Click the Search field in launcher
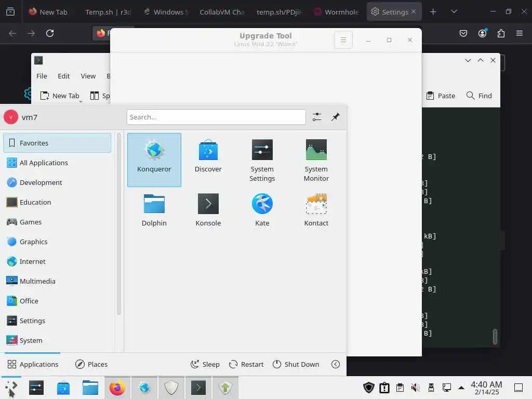This screenshot has height=399, width=532. coord(216,117)
